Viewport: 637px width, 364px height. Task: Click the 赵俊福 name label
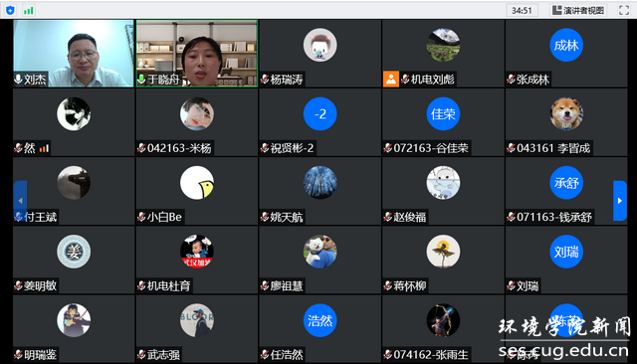point(410,217)
